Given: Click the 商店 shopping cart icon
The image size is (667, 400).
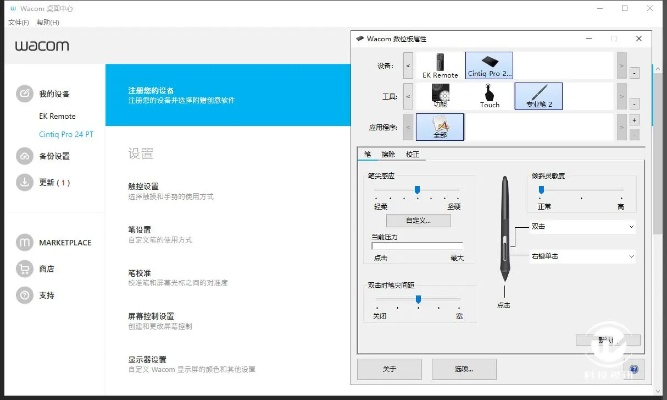Looking at the screenshot, I should [x=25, y=269].
